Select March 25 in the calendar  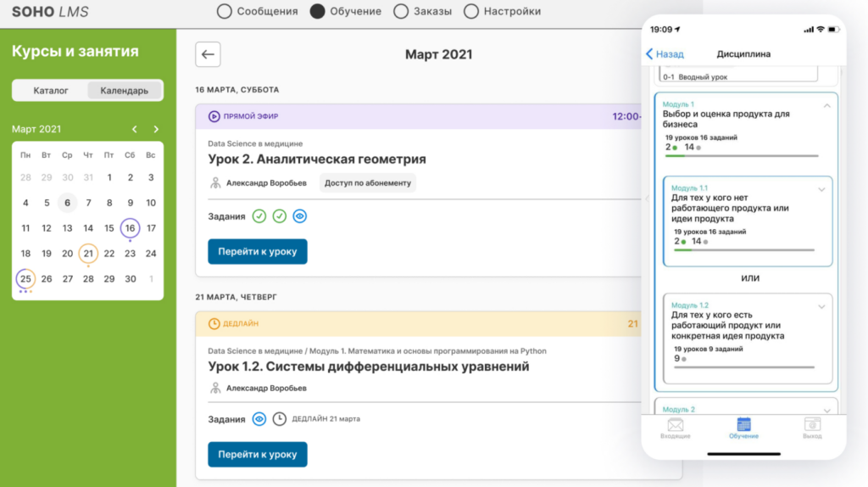coord(25,278)
